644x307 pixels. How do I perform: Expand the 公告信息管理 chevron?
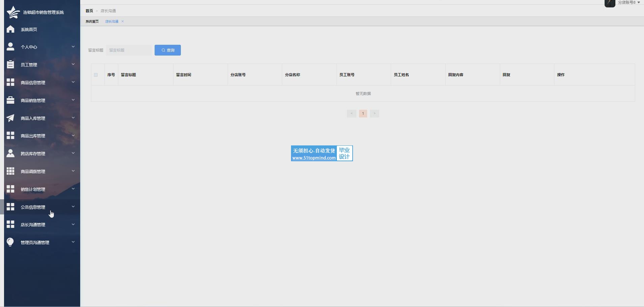click(73, 206)
